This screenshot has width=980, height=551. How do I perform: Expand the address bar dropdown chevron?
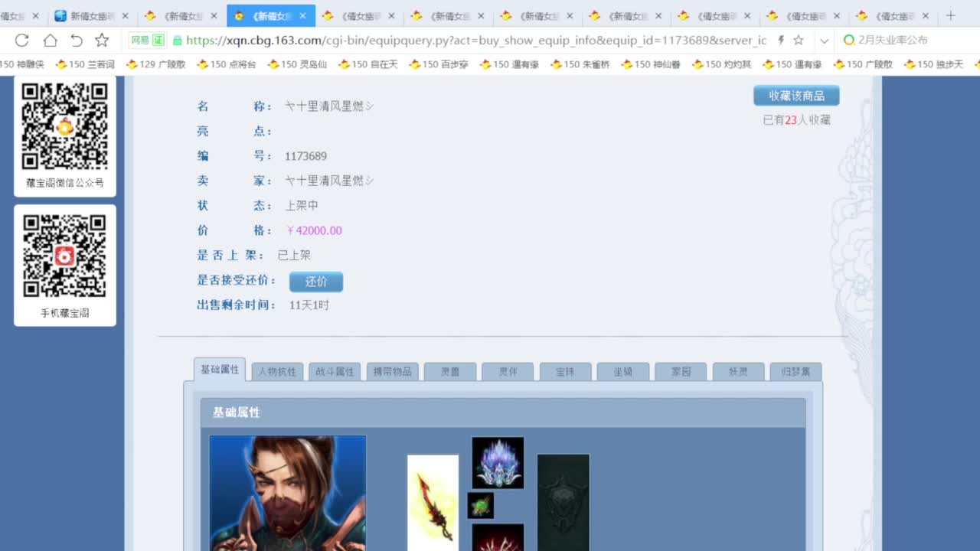[x=824, y=41]
